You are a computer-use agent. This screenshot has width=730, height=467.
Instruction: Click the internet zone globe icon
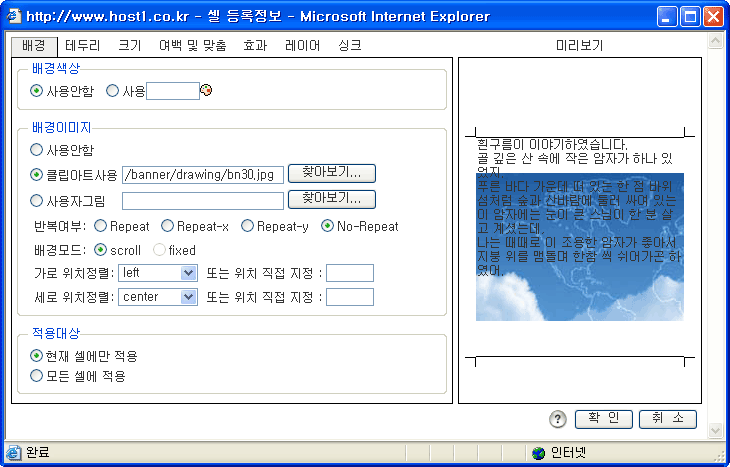point(539,453)
